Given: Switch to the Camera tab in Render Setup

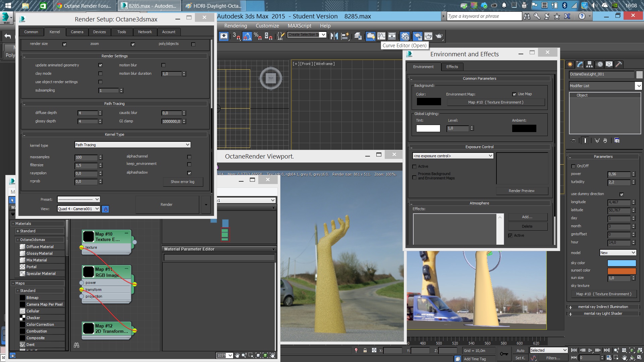Looking at the screenshot, I should click(77, 32).
